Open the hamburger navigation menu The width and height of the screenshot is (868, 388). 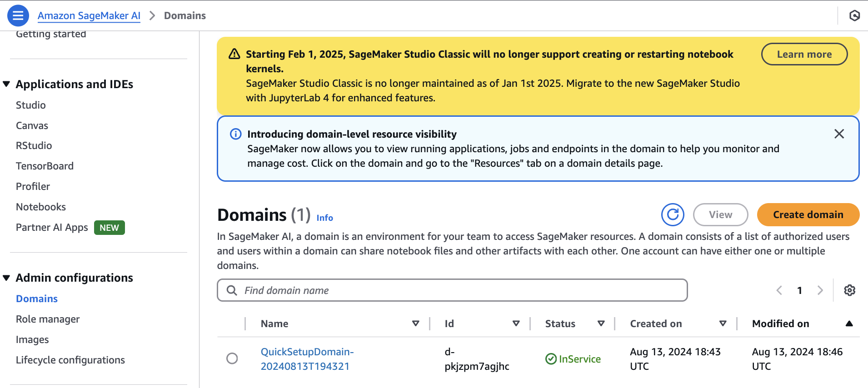[18, 15]
